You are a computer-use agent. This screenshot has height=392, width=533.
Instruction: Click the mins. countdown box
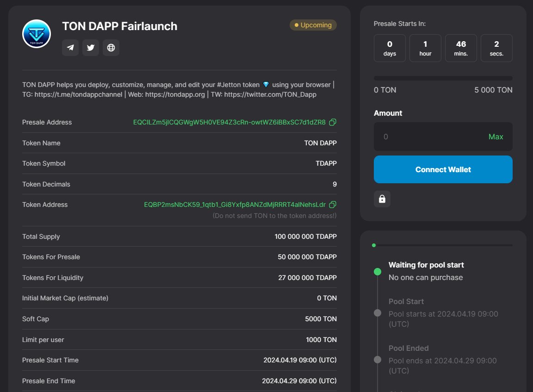(461, 48)
